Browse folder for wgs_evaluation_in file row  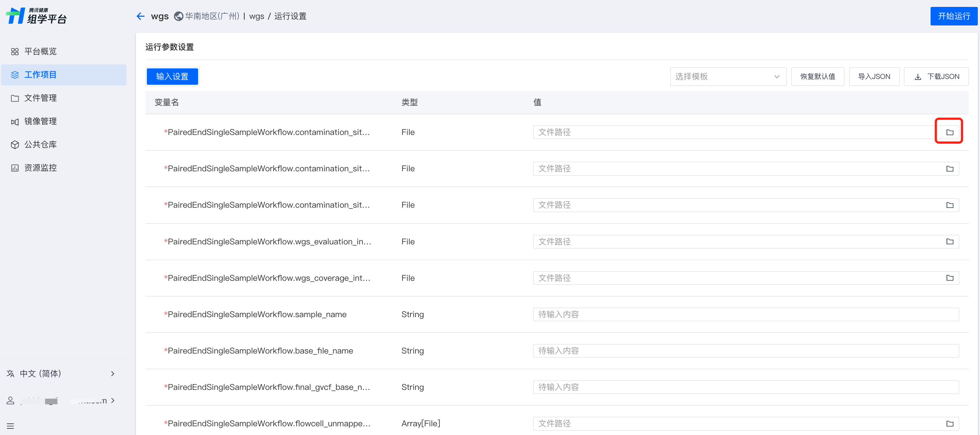[x=949, y=242]
